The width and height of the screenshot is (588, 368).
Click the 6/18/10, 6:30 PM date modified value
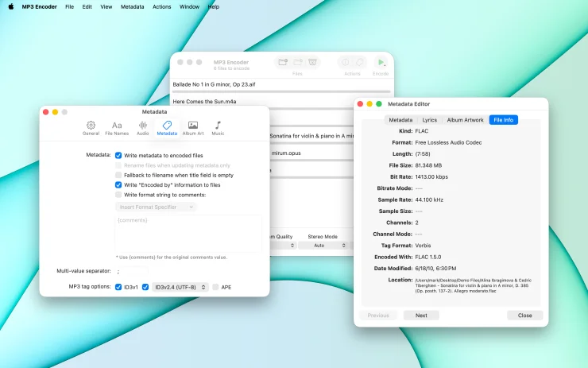[x=435, y=269]
